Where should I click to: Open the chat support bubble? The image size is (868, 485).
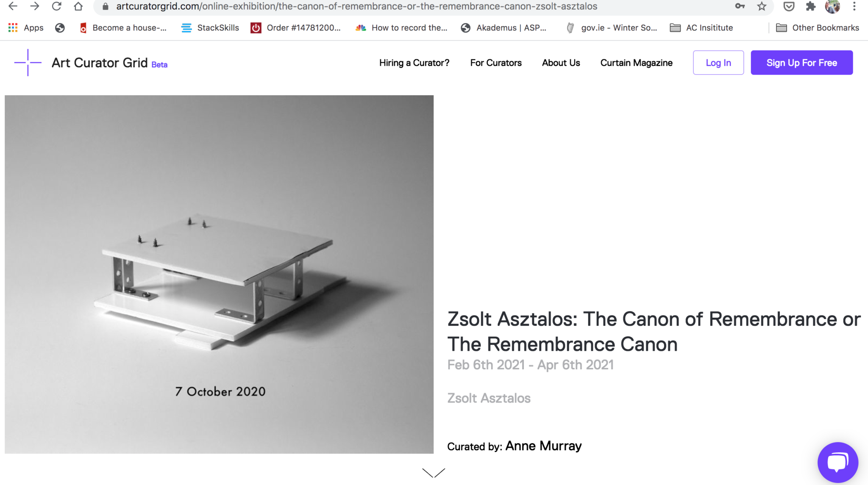pyautogui.click(x=837, y=462)
